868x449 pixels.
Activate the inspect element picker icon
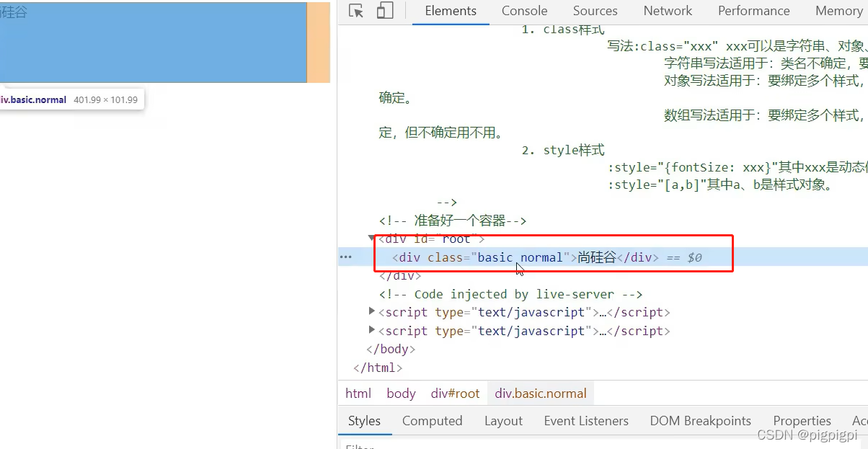(x=355, y=11)
